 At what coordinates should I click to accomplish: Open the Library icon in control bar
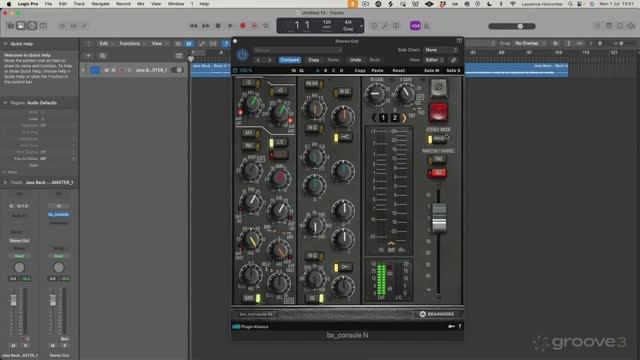(x=11, y=26)
